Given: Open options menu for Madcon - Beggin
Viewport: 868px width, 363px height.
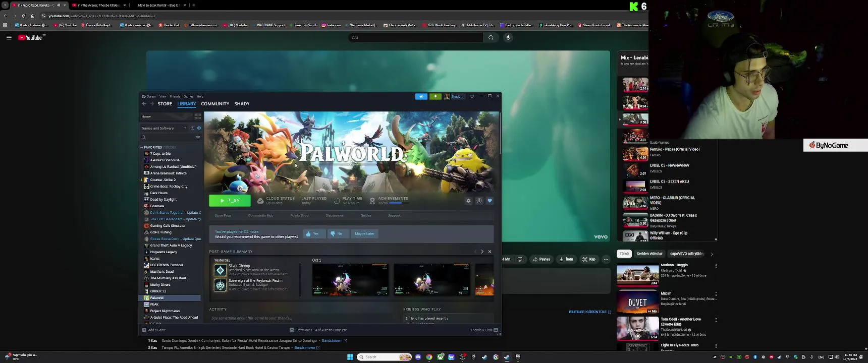Looking at the screenshot, I should pos(716,266).
